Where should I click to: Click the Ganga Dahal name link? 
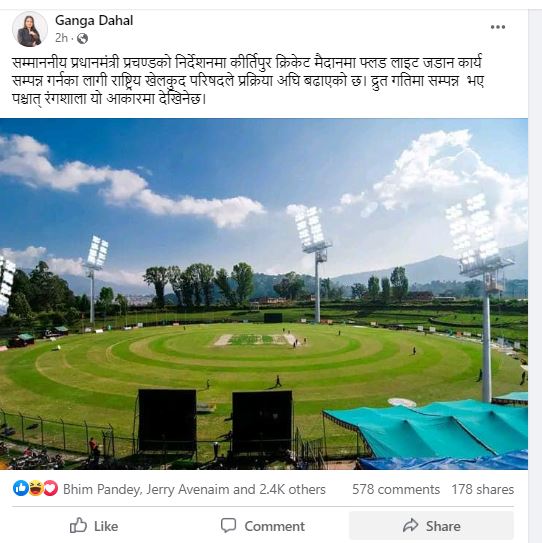coord(94,20)
